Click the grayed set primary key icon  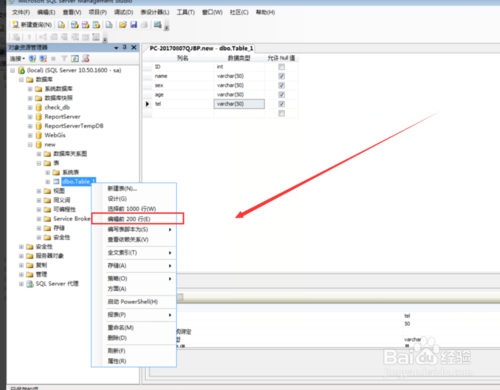coord(29,37)
